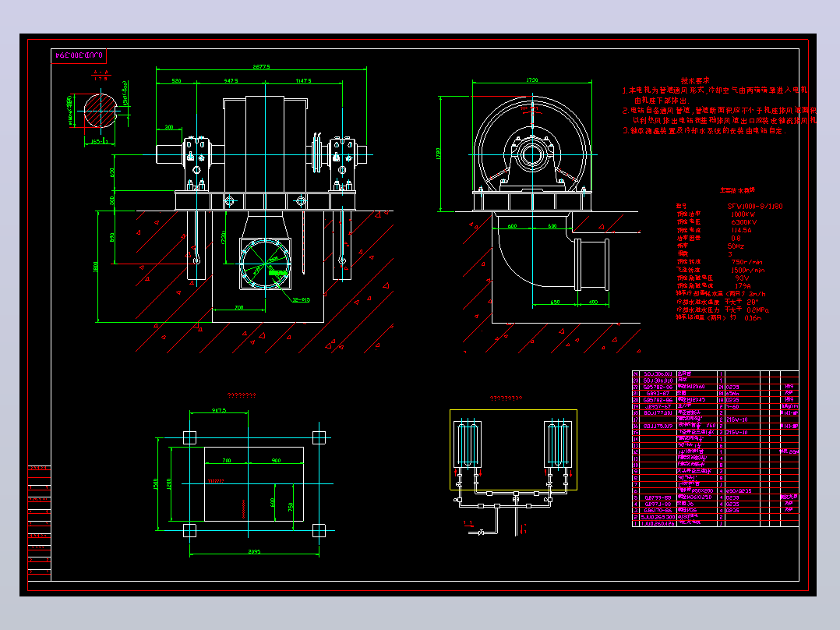Click parts list cell 'GB6170-86'

click(658, 511)
